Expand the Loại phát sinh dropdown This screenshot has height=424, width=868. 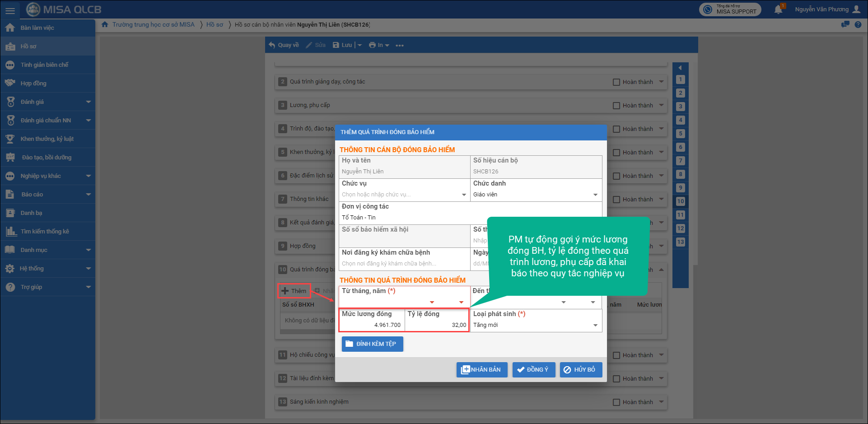click(x=595, y=325)
